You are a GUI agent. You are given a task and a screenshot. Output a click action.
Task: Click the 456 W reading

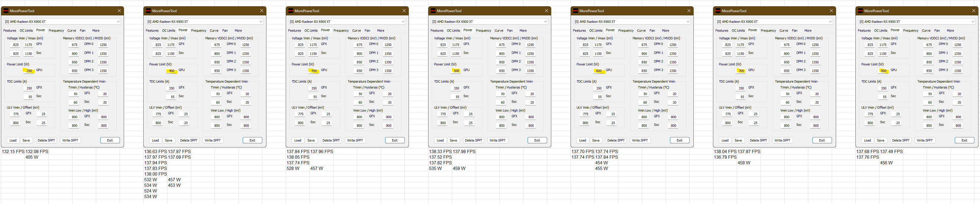point(887,163)
